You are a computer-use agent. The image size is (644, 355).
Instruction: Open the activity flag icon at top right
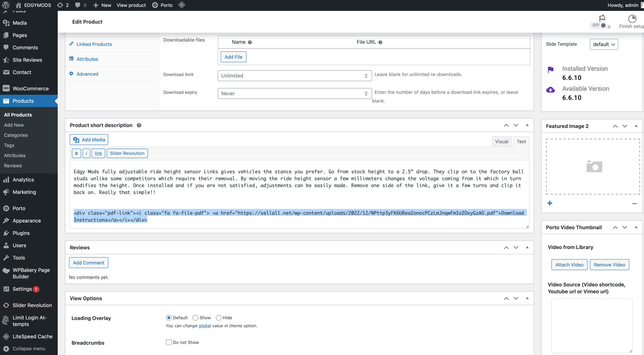(x=602, y=18)
